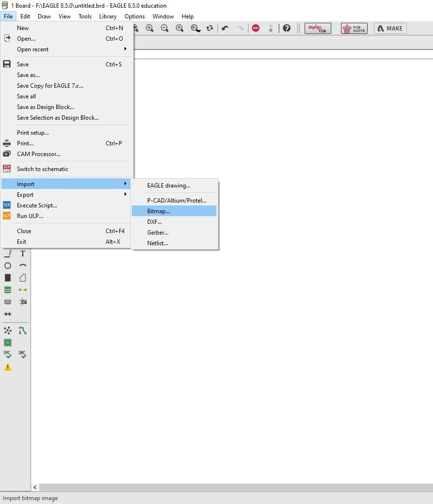The image size is (433, 504).
Task: Open the Window menu
Action: pos(163,16)
